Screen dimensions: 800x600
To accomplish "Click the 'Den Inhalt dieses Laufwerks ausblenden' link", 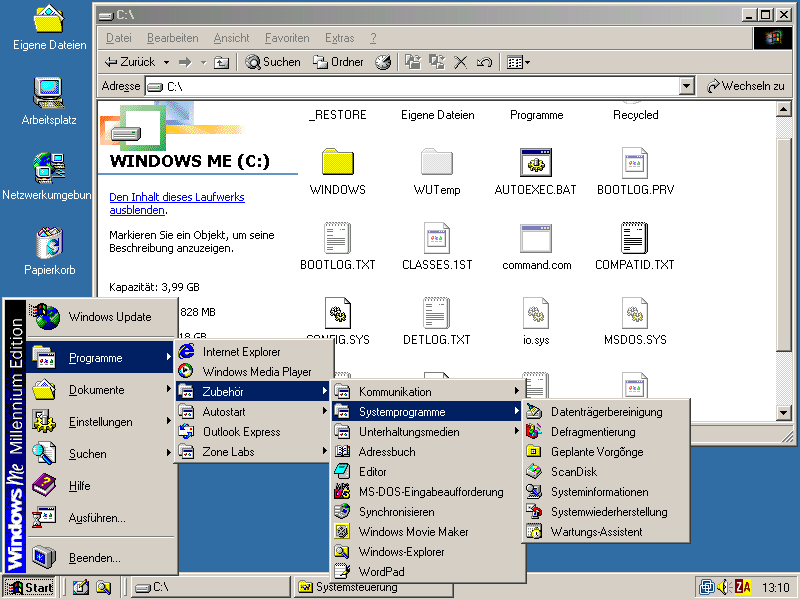I will pos(176,204).
